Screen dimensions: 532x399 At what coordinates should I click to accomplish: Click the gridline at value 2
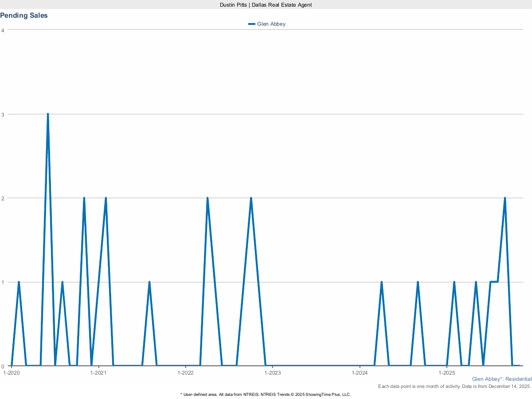pyautogui.click(x=266, y=198)
